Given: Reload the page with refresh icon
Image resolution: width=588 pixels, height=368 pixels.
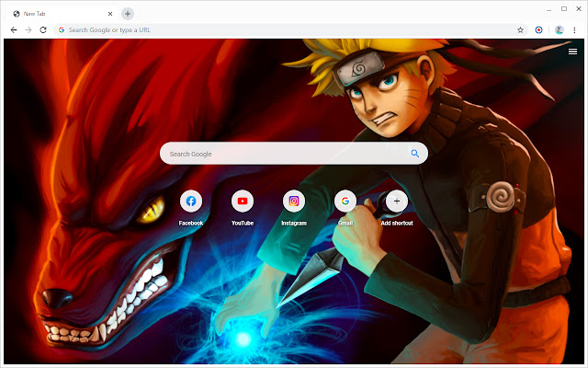Looking at the screenshot, I should coord(43,30).
